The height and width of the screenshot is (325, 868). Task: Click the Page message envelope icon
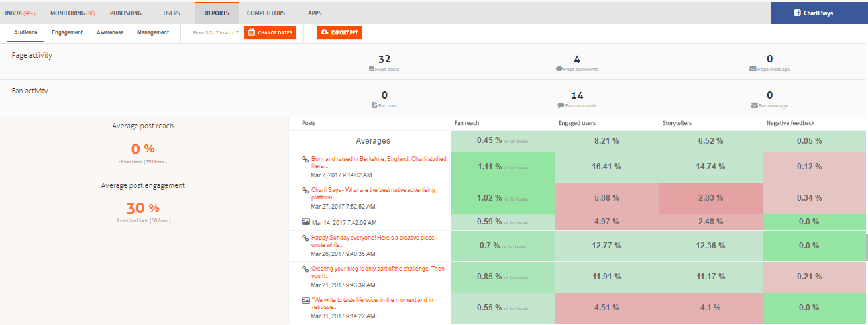point(753,69)
